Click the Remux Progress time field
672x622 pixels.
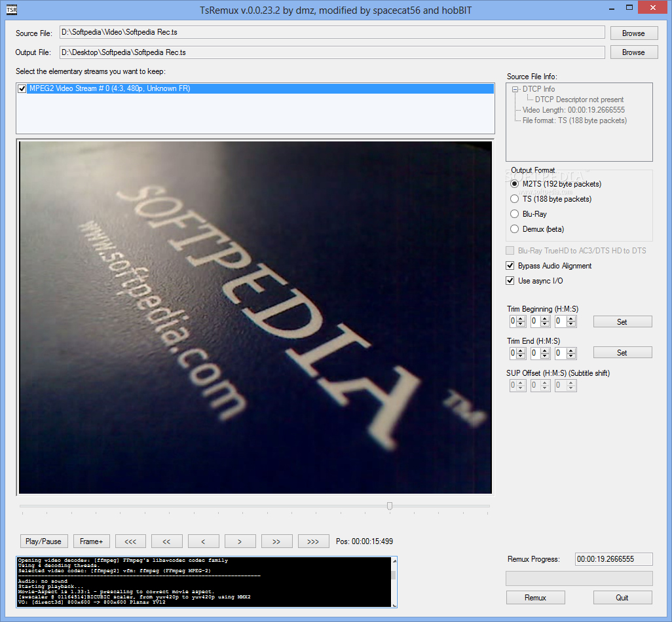click(614, 559)
